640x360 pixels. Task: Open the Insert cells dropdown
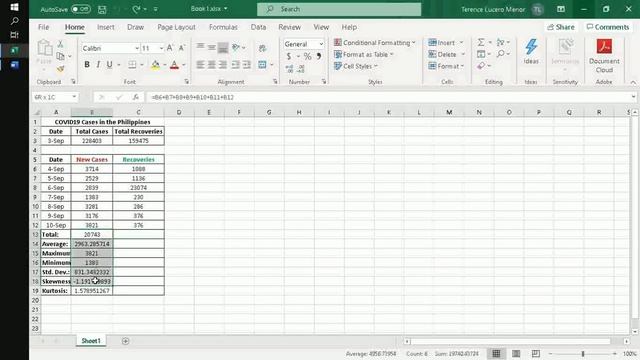click(x=462, y=42)
